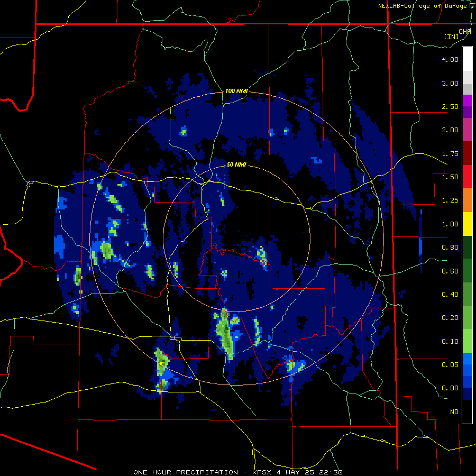
Task: Click the [IN] units label
Action: [x=451, y=36]
